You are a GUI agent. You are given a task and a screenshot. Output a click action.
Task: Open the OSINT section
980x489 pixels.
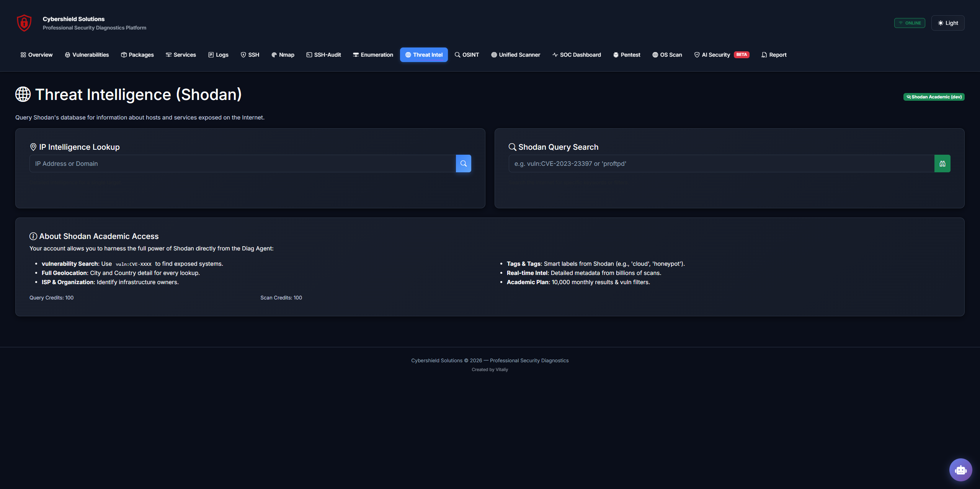pyautogui.click(x=467, y=55)
